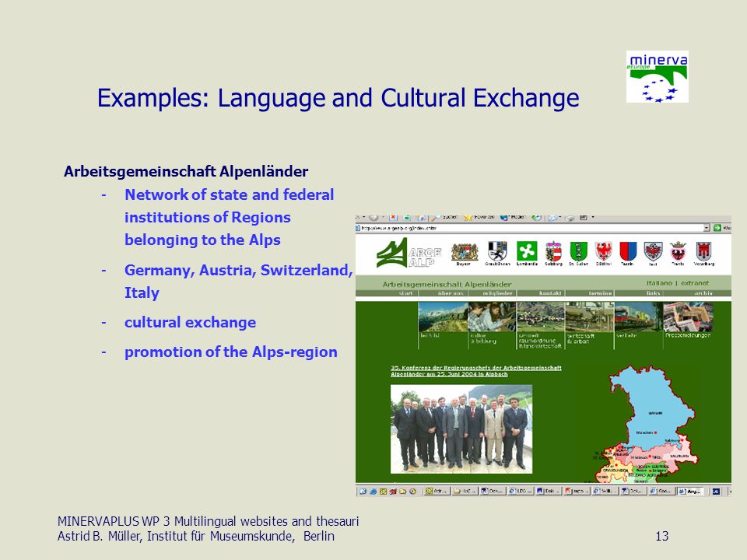This screenshot has width=747, height=560.
Task: Open the 'über uns' menu item
Action: click(451, 293)
